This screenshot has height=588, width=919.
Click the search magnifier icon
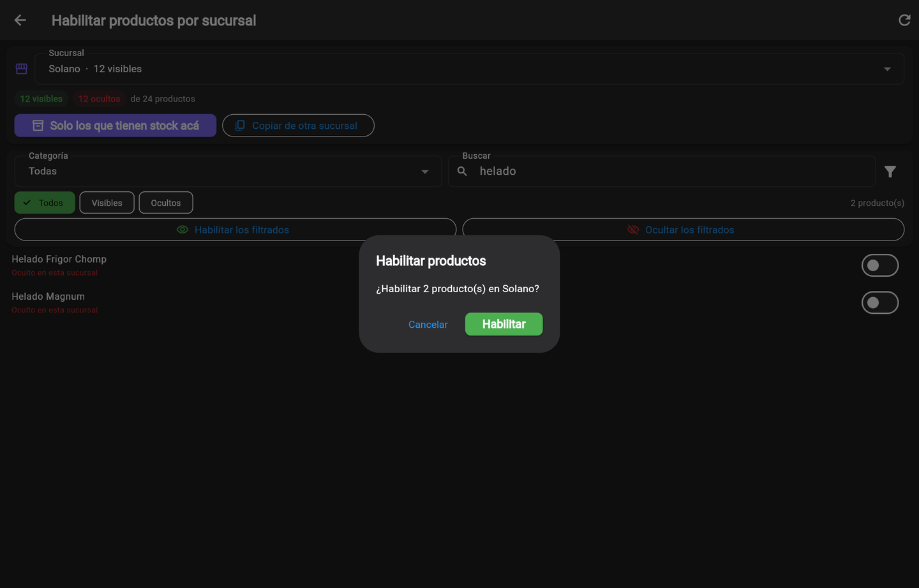click(463, 172)
